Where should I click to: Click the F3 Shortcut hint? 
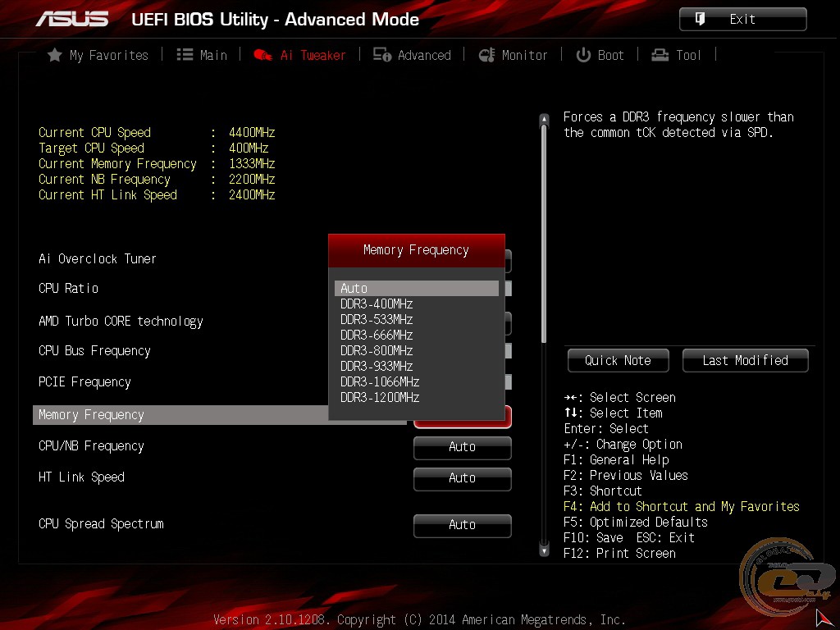[603, 491]
